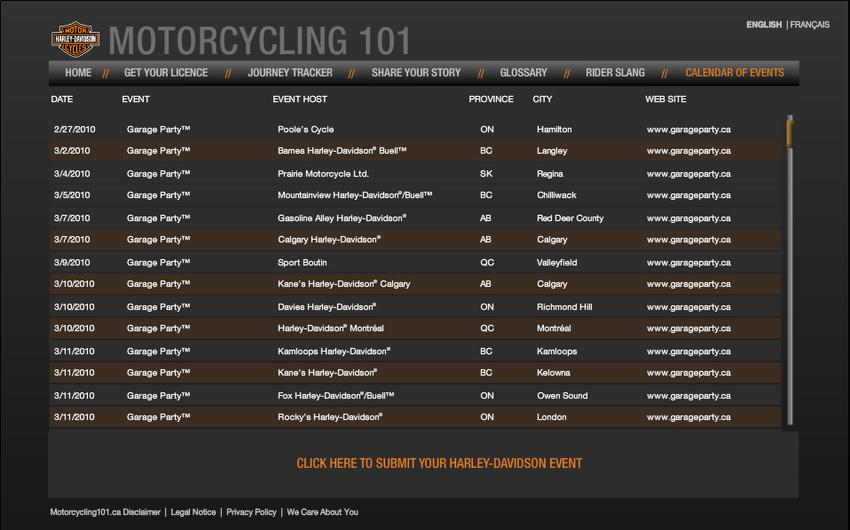
Task: Select CALENDAR OF EVENTS tab
Action: tap(735, 73)
